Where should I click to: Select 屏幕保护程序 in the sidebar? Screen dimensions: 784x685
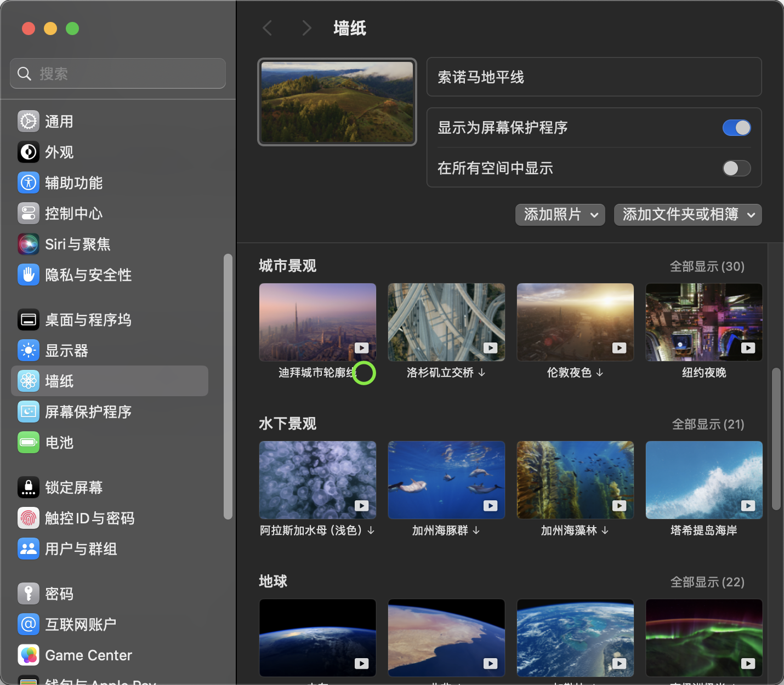(x=88, y=412)
